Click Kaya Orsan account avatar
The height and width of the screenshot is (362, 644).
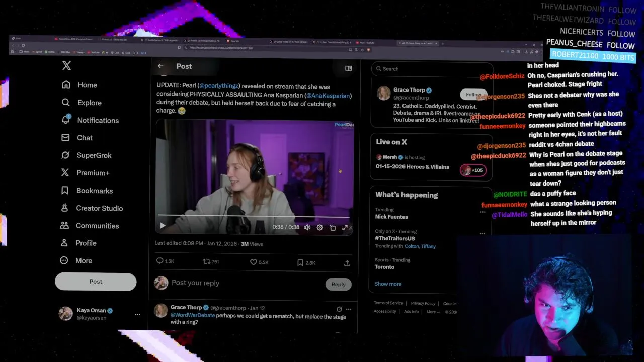[x=65, y=314]
